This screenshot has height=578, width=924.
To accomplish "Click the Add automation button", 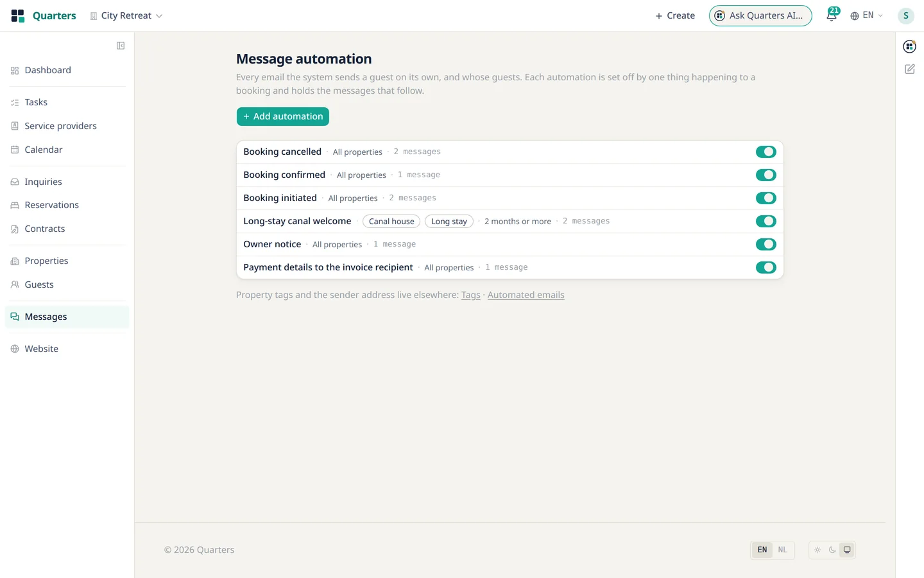I will coord(283,116).
